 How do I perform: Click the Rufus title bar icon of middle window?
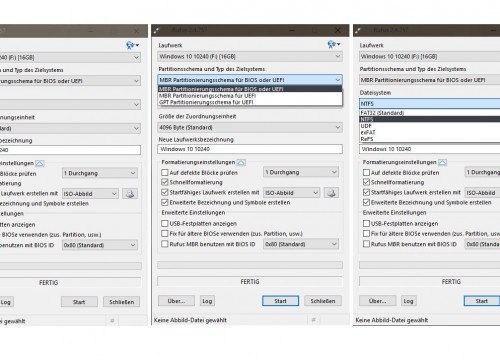pyautogui.click(x=157, y=31)
